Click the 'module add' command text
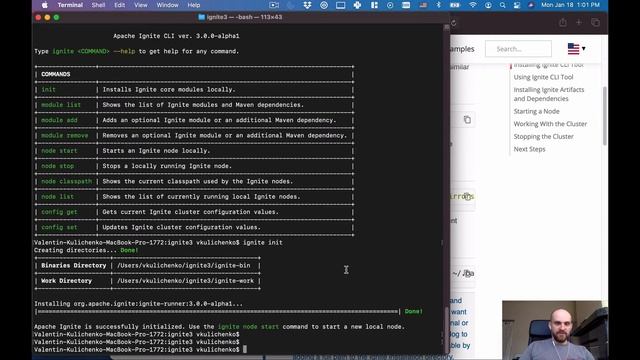 59,120
